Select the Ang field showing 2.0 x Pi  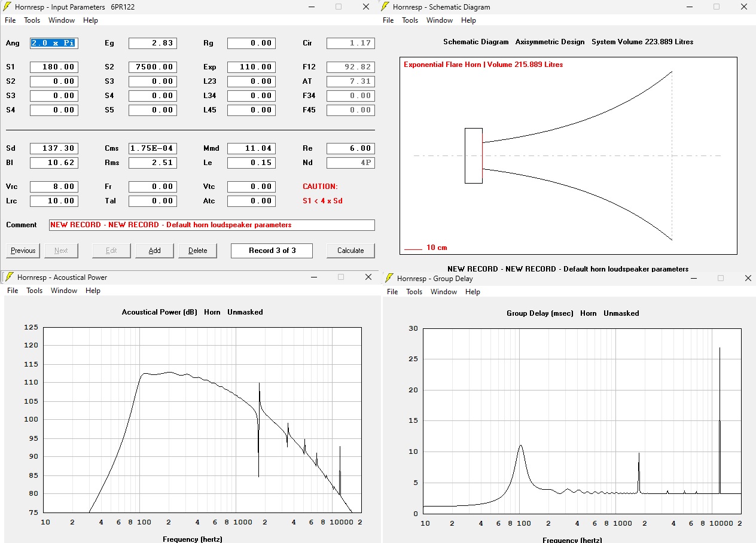pyautogui.click(x=54, y=43)
